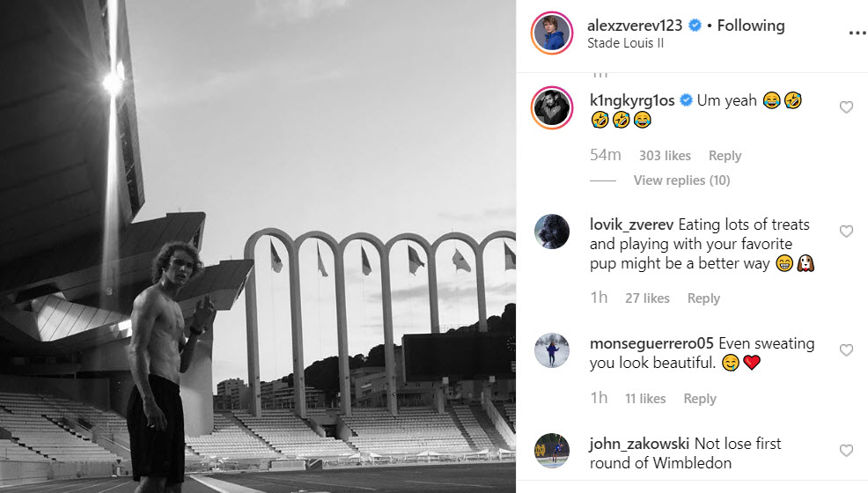The image size is (868, 493).
Task: Click the black-and-white stadium photo
Action: pyautogui.click(x=258, y=246)
